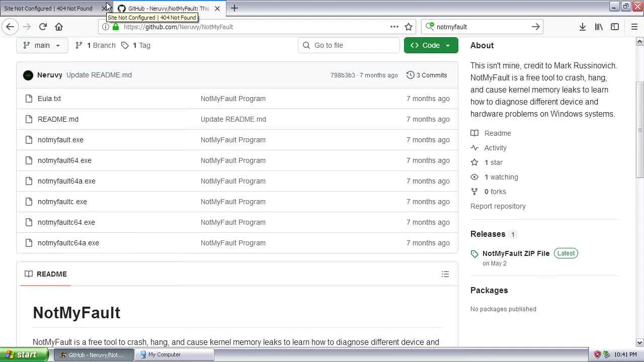644x362 pixels.
Task: Click the GitHub - Neruvy taskbar button
Action: [93, 354]
